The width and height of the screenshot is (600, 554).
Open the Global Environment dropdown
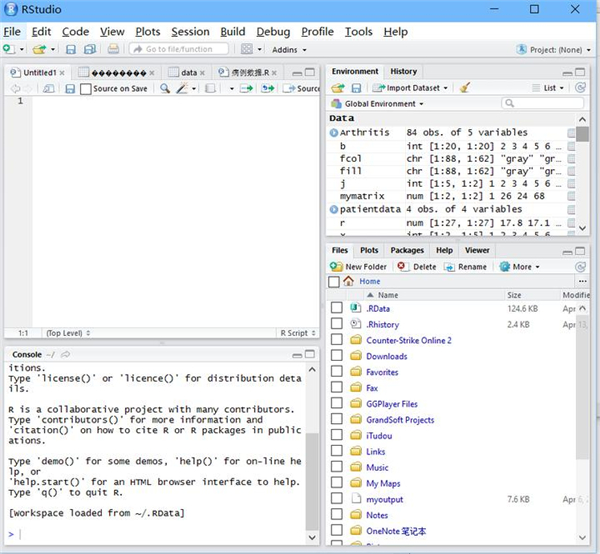(x=378, y=104)
